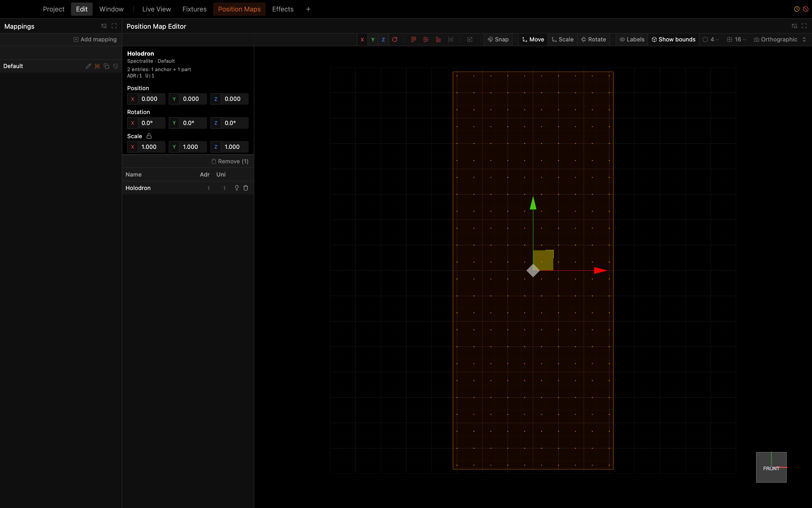
Task: Open the Orthographic camera mode dropdown
Action: (x=780, y=40)
